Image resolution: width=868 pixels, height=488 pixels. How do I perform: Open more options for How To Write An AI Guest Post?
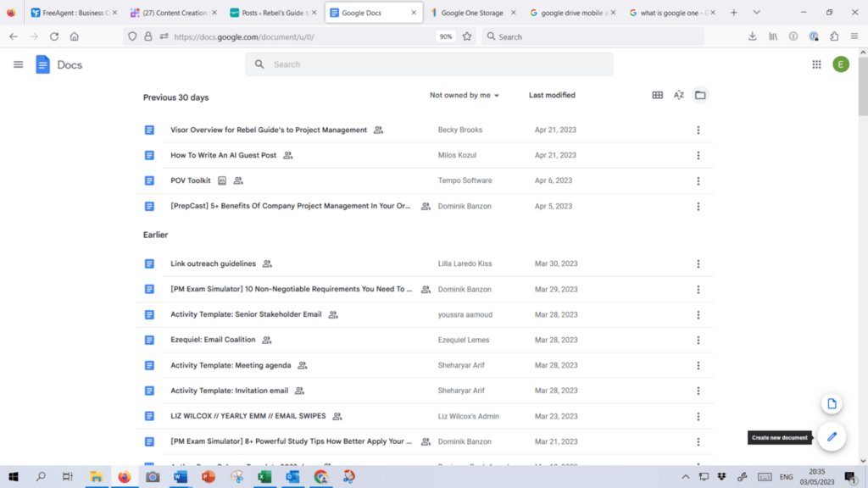698,156
